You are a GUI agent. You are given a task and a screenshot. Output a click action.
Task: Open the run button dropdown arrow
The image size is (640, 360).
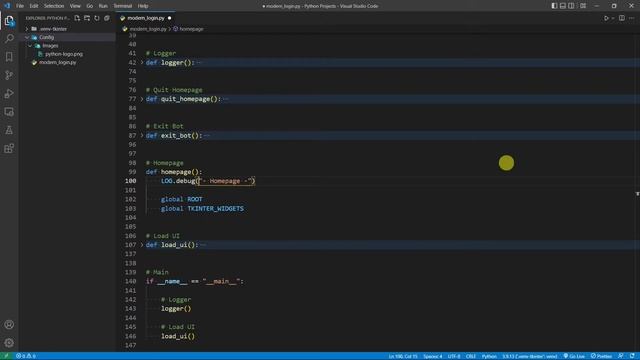click(613, 18)
